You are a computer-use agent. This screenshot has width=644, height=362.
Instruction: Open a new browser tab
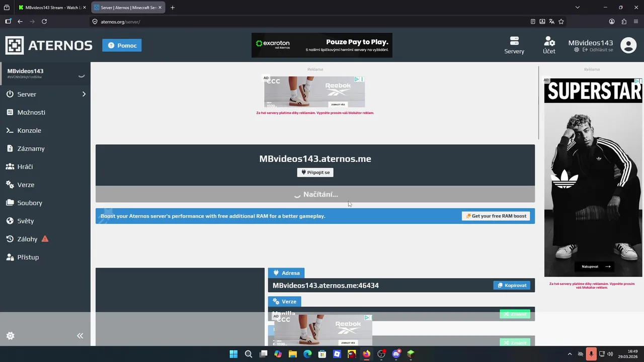(173, 8)
